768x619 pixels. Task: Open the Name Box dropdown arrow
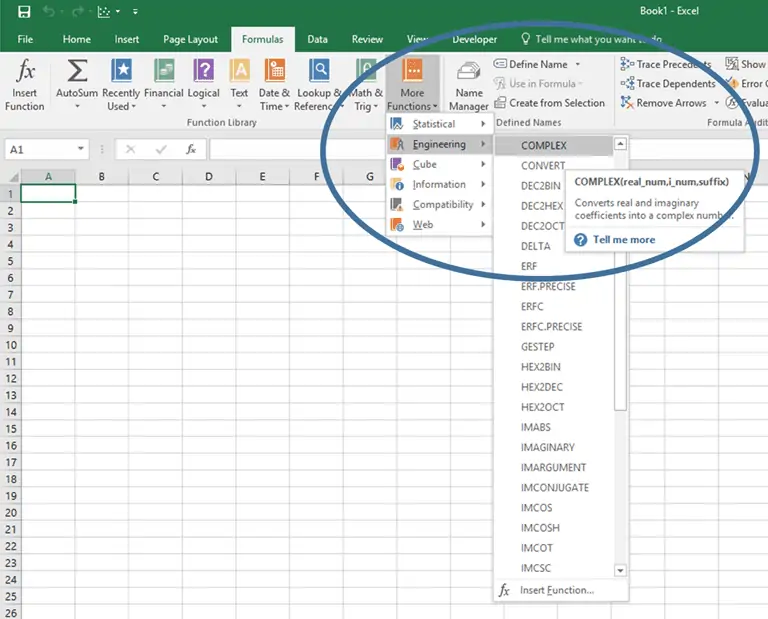coord(80,149)
